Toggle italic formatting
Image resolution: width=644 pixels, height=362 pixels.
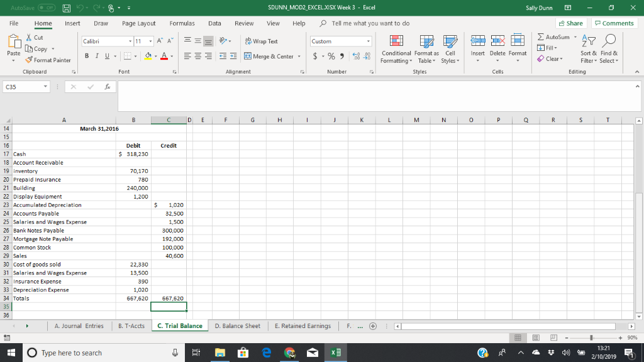[x=96, y=56]
